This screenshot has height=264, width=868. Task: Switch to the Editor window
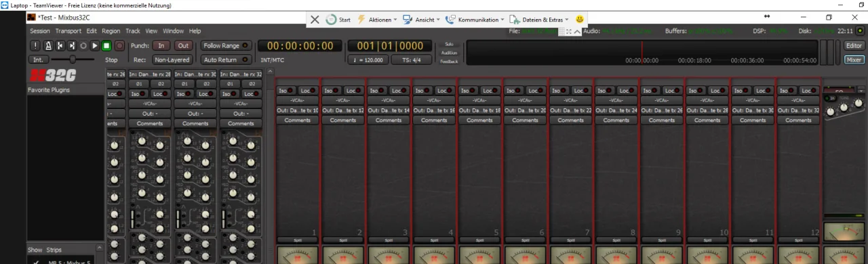coord(854,46)
